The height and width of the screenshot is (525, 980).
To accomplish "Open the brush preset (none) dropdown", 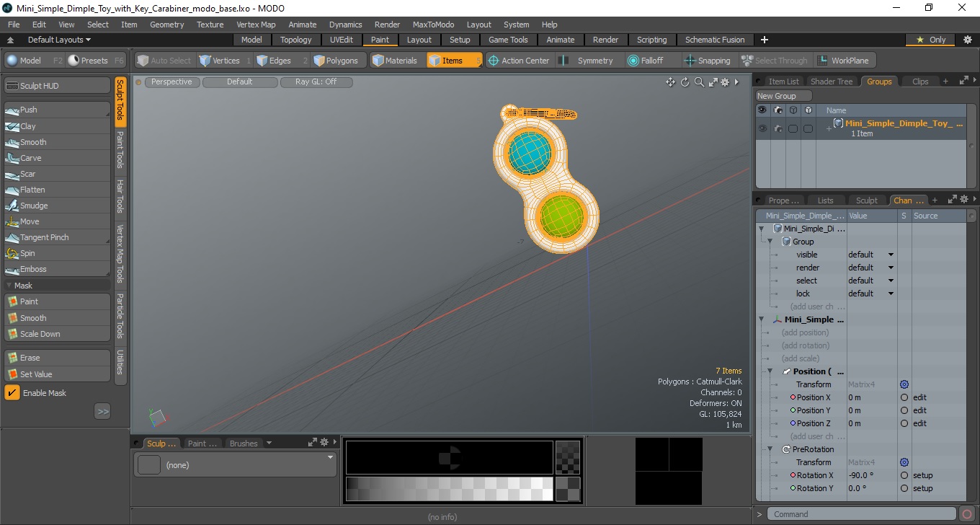I will (235, 465).
